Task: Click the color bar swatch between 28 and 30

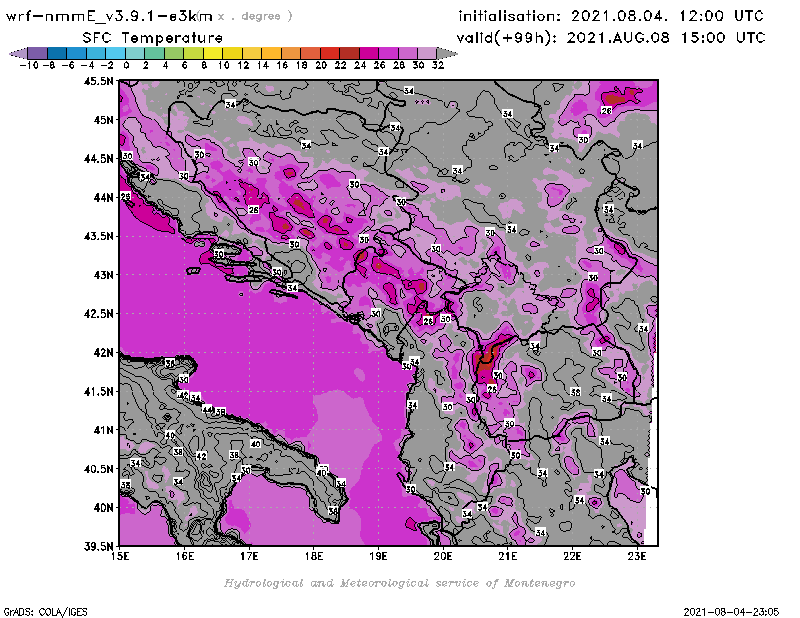Action: [x=407, y=53]
